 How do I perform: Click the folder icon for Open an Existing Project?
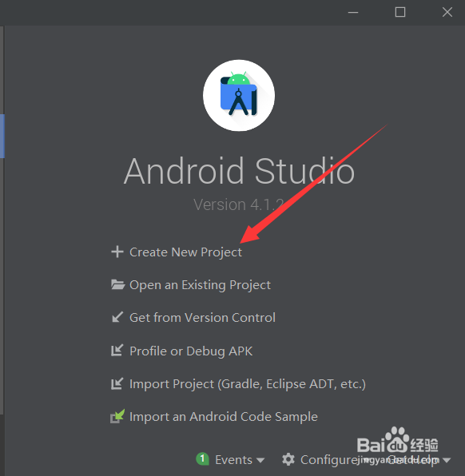[117, 285]
